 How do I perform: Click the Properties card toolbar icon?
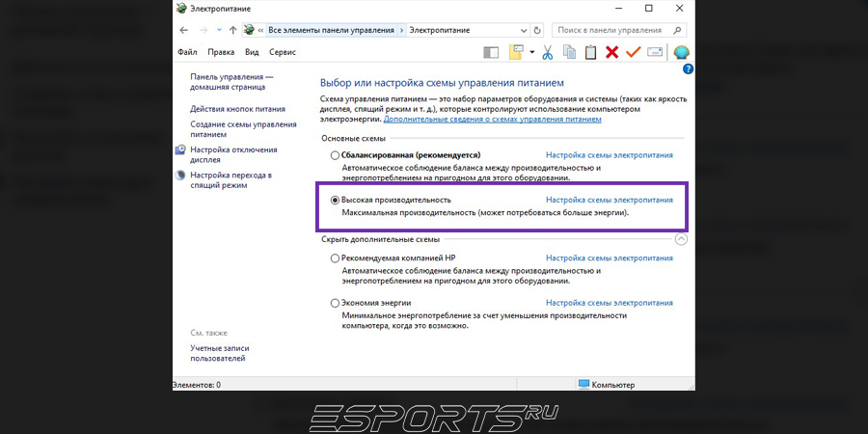point(655,52)
